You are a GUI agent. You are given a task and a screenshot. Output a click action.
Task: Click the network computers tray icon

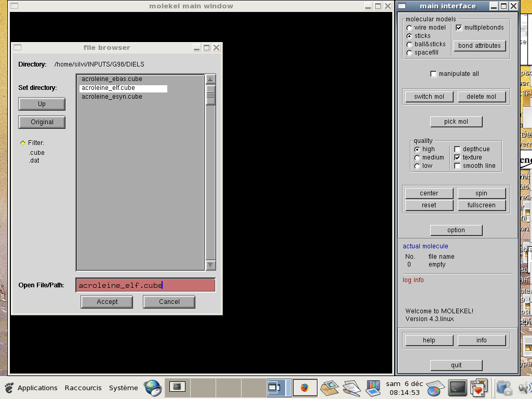[x=504, y=388]
